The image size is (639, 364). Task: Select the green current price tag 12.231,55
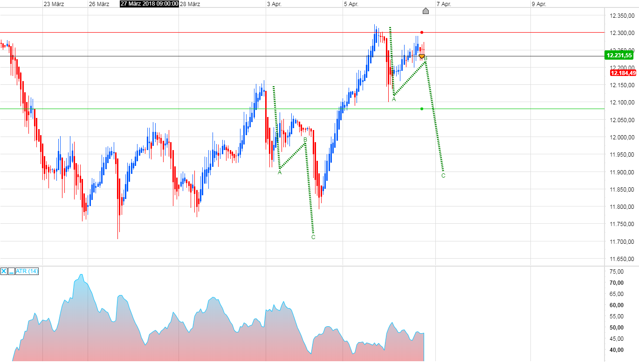tap(620, 55)
